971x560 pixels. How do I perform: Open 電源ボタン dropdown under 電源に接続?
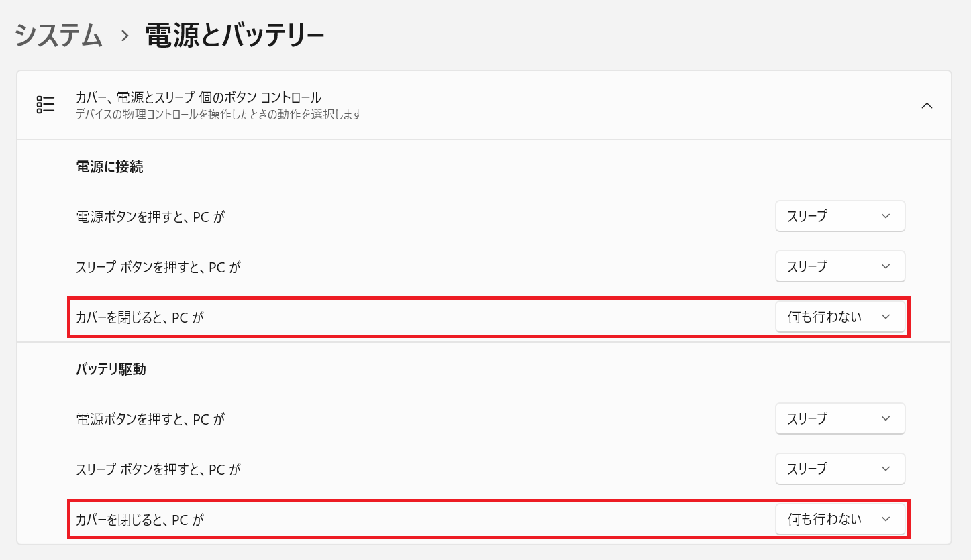tap(839, 216)
